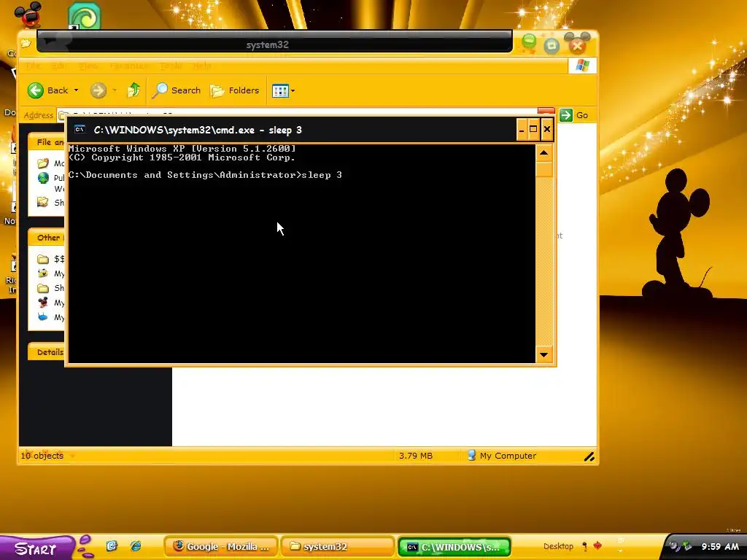Click the taskbar clock showing 9:59 AM
This screenshot has width=747, height=560.
click(x=720, y=546)
